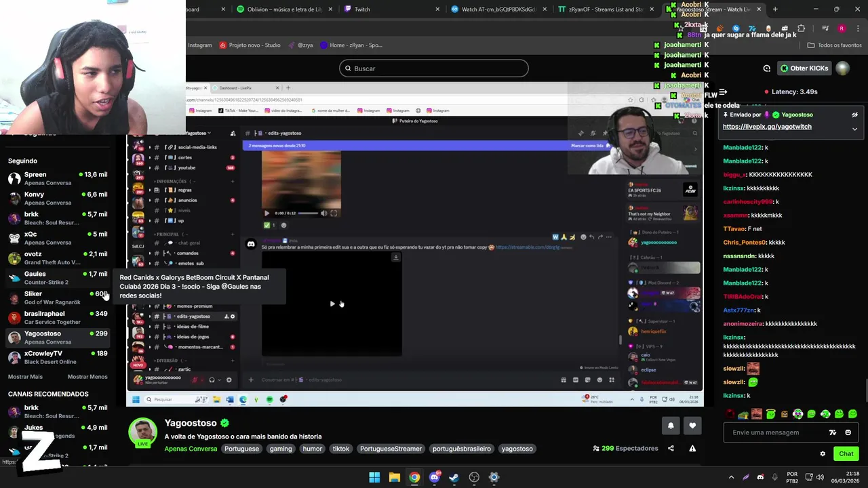Hide the pinned message with the eye-slash icon

click(x=854, y=115)
